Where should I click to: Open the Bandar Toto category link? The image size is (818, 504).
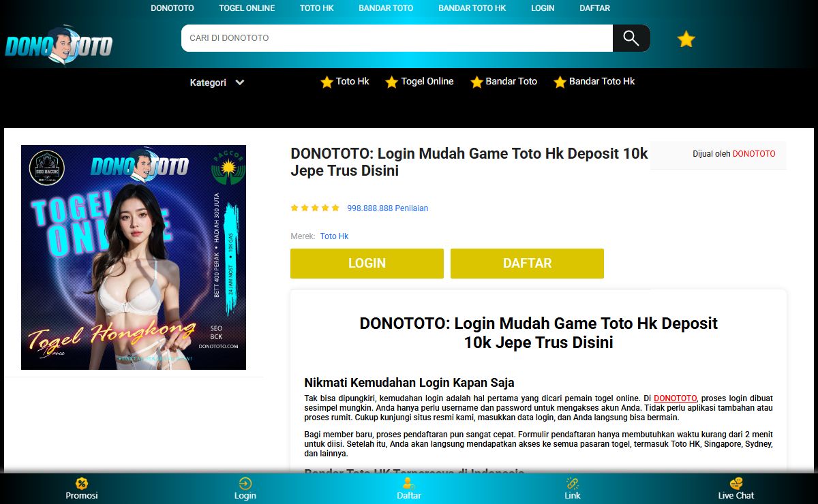click(511, 81)
